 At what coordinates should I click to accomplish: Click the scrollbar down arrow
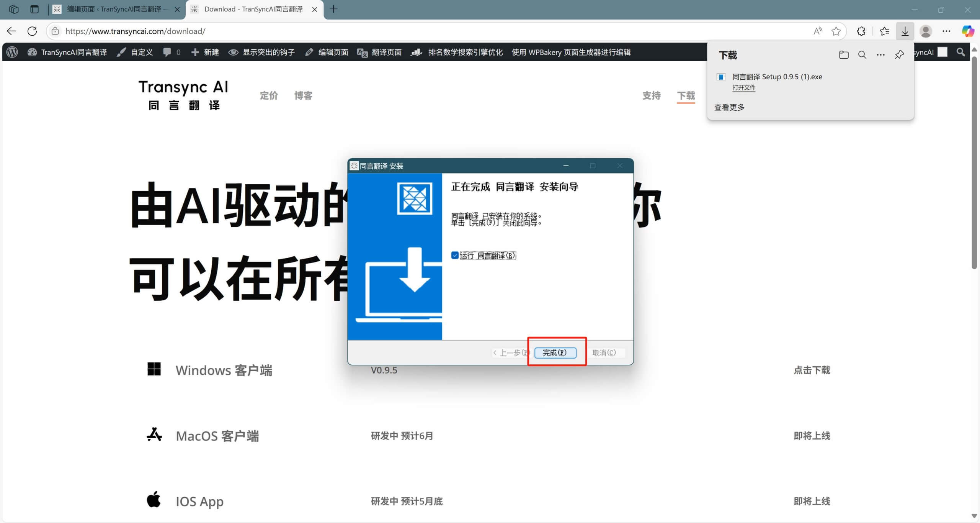click(974, 516)
